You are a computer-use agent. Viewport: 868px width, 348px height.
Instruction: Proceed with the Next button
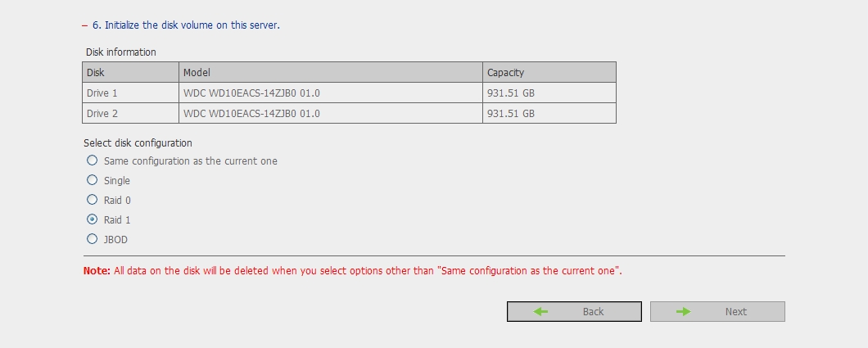(717, 311)
